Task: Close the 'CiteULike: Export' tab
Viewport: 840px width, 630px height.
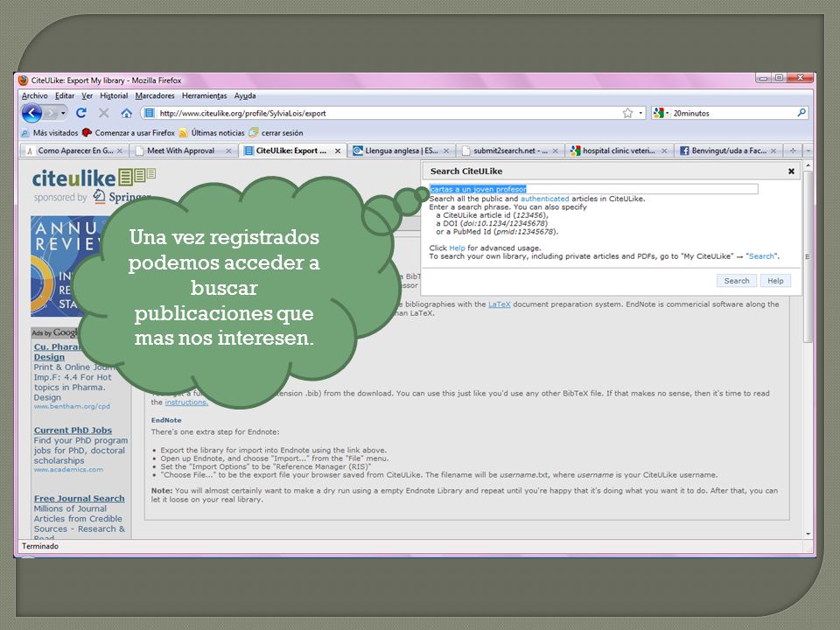Action: click(x=338, y=151)
